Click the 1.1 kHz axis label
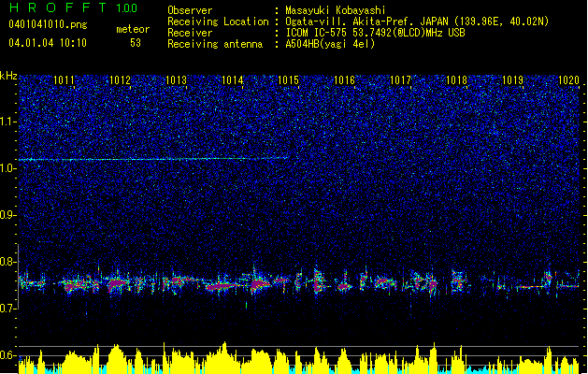The image size is (588, 374). [8, 122]
